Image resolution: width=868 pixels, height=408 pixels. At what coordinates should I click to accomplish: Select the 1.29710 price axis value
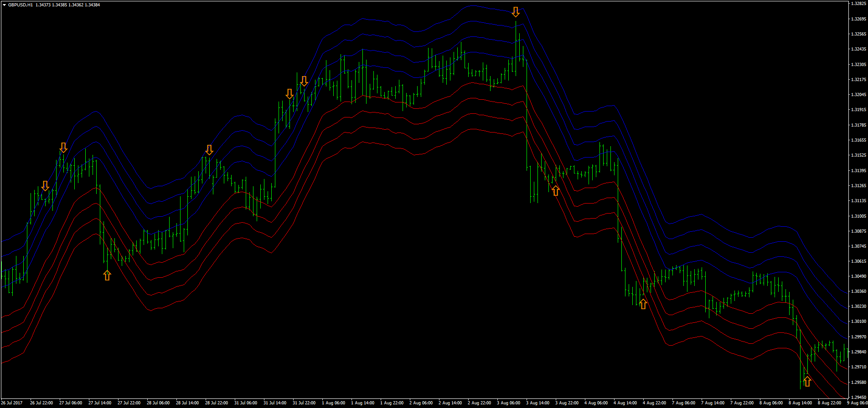click(x=858, y=367)
